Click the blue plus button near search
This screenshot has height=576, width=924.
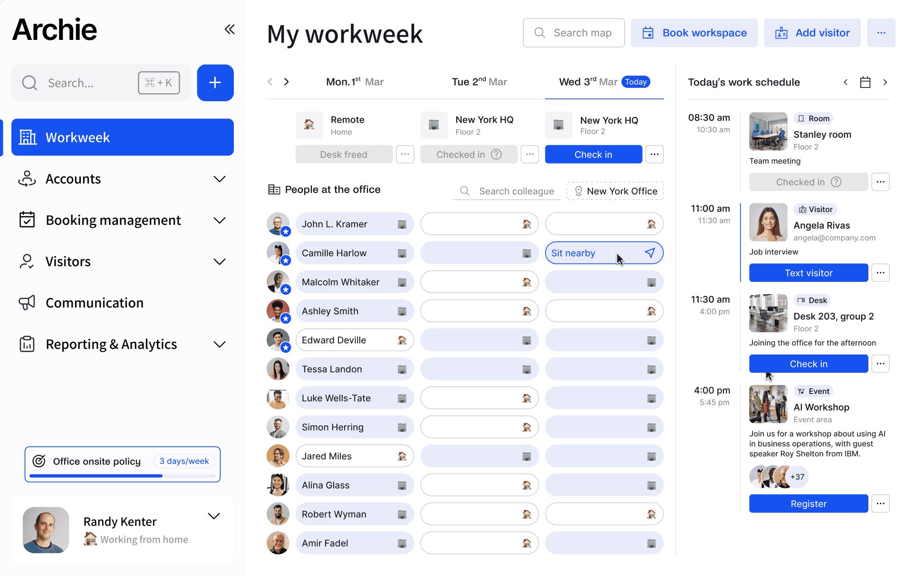(x=215, y=83)
